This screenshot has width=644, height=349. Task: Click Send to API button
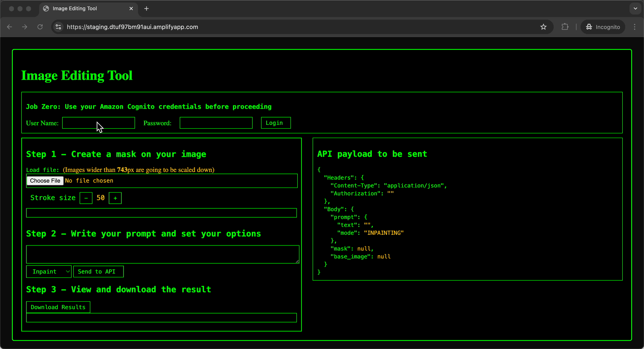98,271
